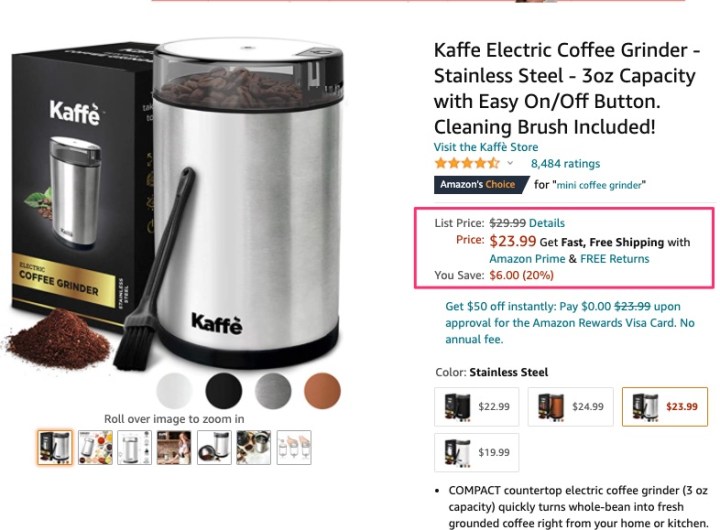720x530 pixels.
Task: Open the 8,484 ratings link
Action: pos(565,164)
